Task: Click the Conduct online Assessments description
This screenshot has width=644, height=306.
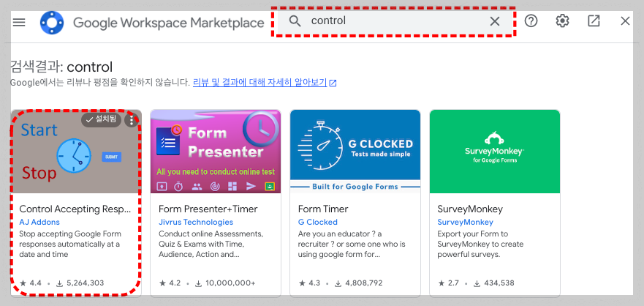Action: [x=211, y=244]
